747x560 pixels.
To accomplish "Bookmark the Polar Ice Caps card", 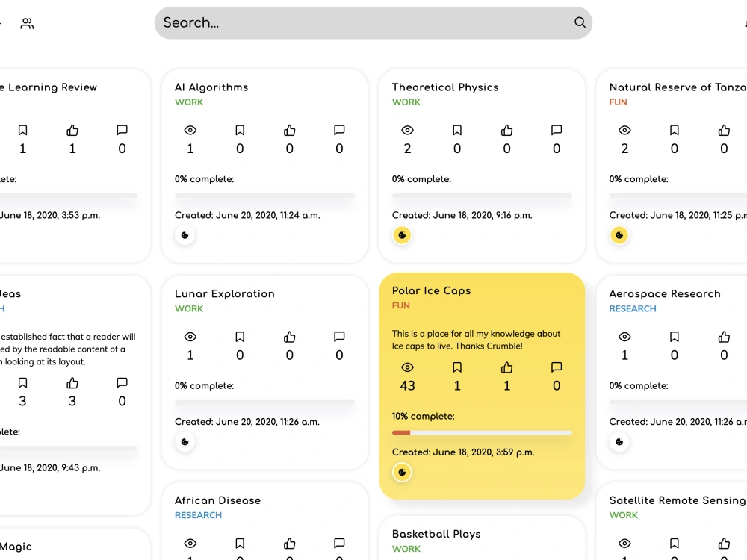I will 457,367.
